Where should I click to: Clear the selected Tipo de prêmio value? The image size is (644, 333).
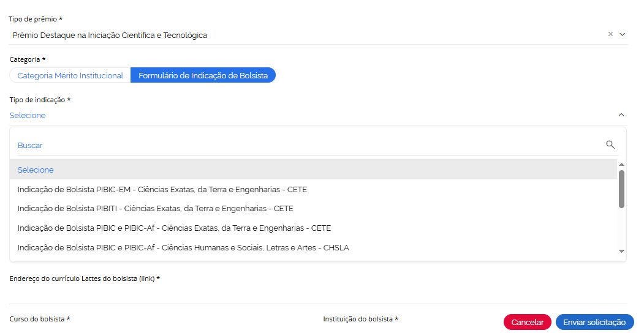tap(610, 35)
